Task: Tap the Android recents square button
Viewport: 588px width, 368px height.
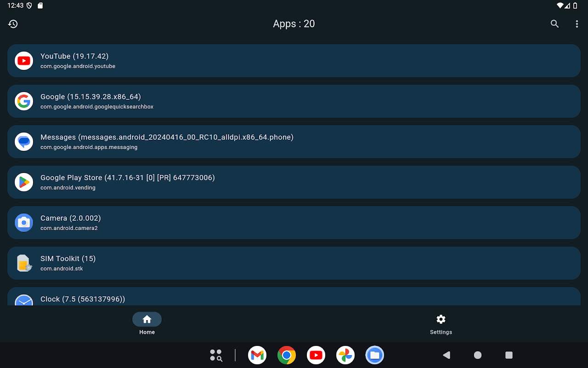Action: (x=509, y=355)
